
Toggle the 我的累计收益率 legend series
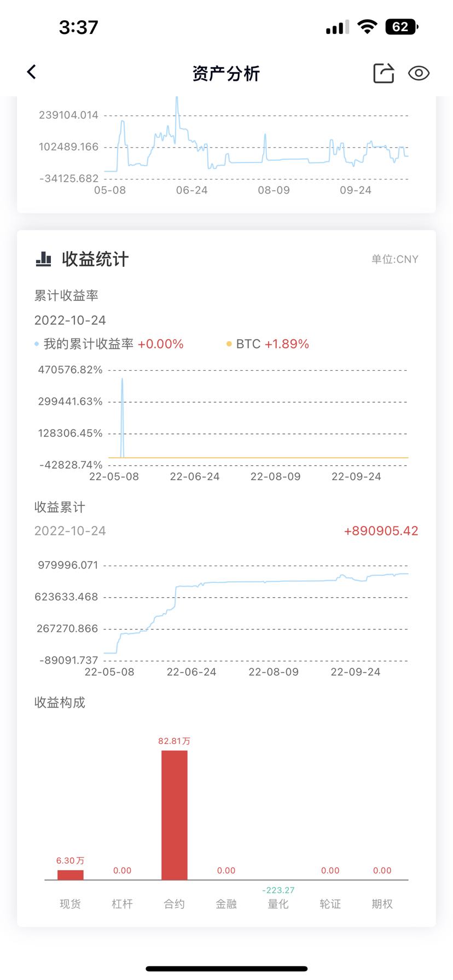point(109,344)
